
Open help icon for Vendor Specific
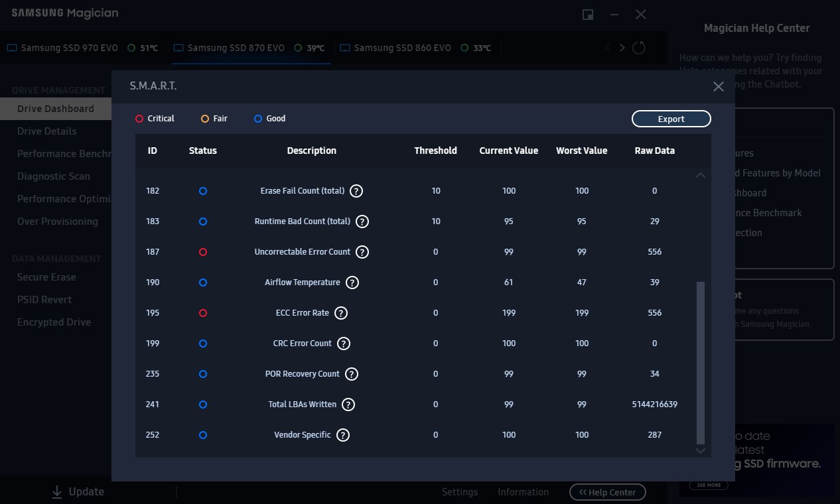[x=343, y=435]
